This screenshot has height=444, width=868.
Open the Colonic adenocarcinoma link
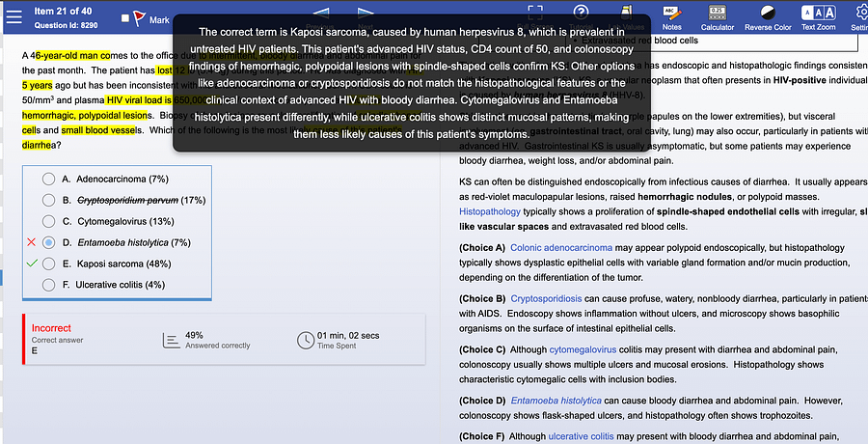(x=560, y=248)
